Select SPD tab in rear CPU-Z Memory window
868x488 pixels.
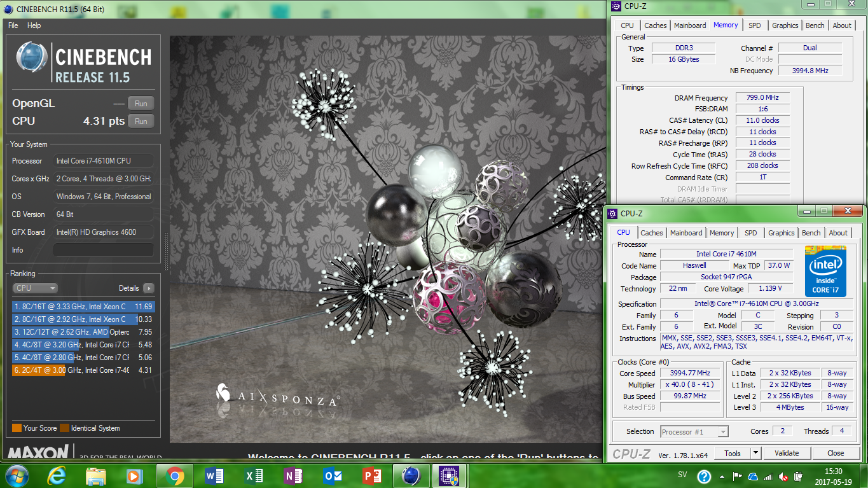(755, 25)
